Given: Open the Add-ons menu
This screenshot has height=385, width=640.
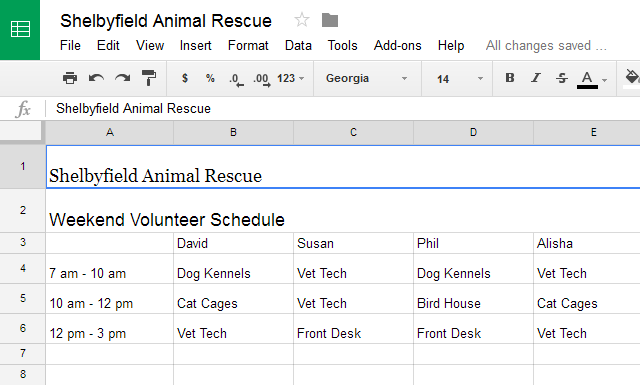Looking at the screenshot, I should click(x=398, y=45).
